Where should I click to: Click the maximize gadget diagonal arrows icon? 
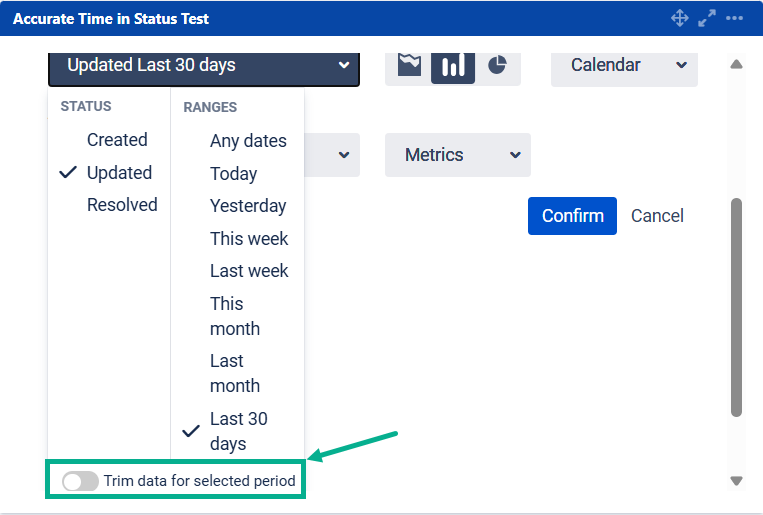[707, 18]
